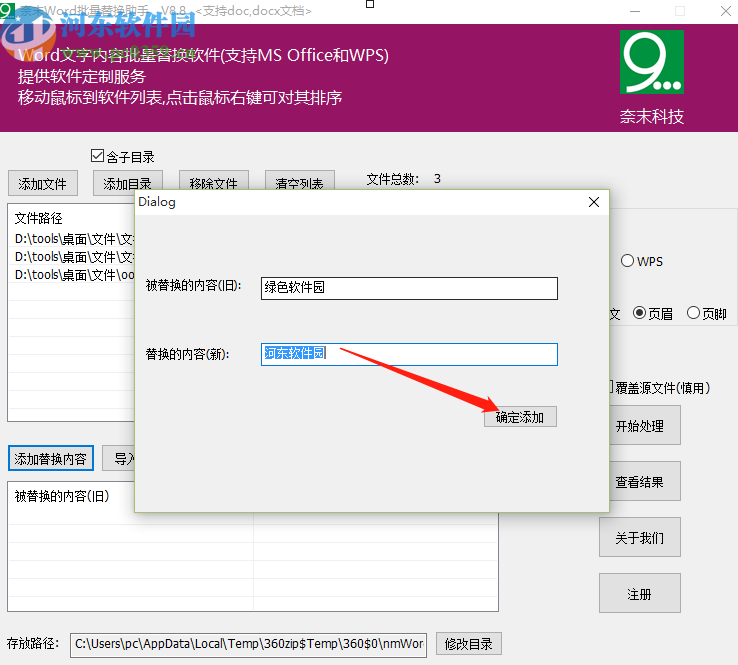Image resolution: width=738 pixels, height=665 pixels.
Task: Click the 文件路径 column header
Action: pos(39,218)
